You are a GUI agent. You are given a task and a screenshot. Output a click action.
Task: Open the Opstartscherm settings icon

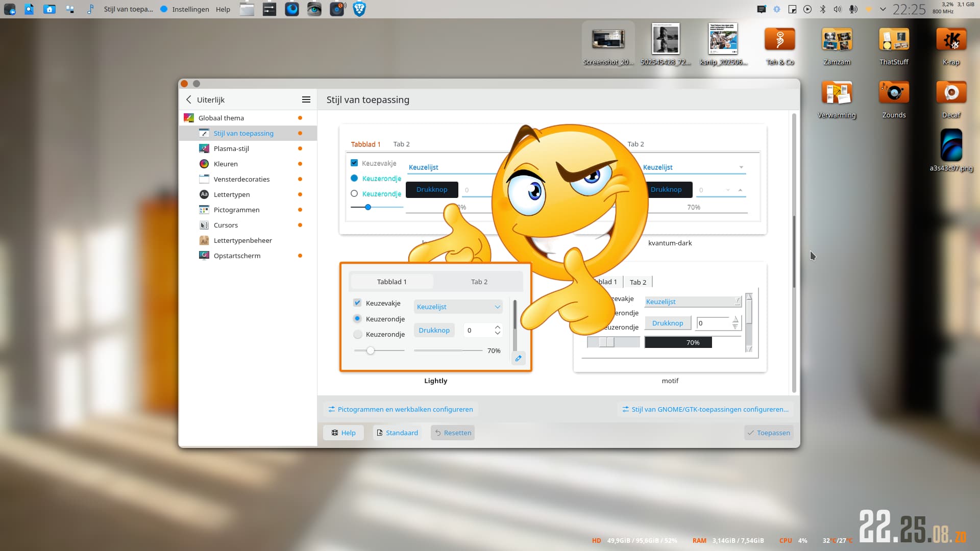pyautogui.click(x=204, y=256)
